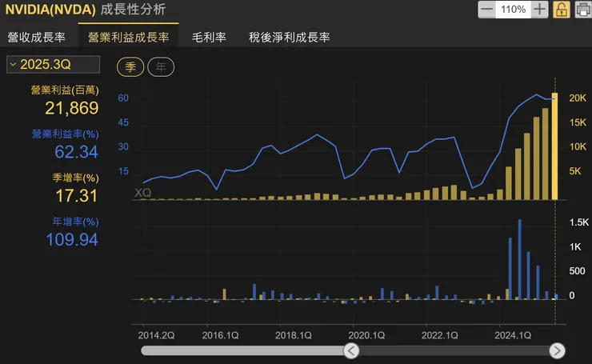Click the 2024.1Q axis label

coord(513,335)
